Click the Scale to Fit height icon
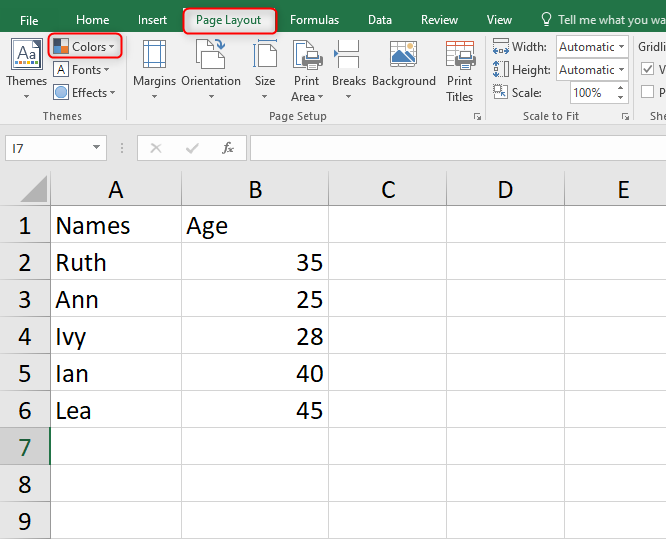Image resolution: width=666 pixels, height=539 pixels. (501, 69)
